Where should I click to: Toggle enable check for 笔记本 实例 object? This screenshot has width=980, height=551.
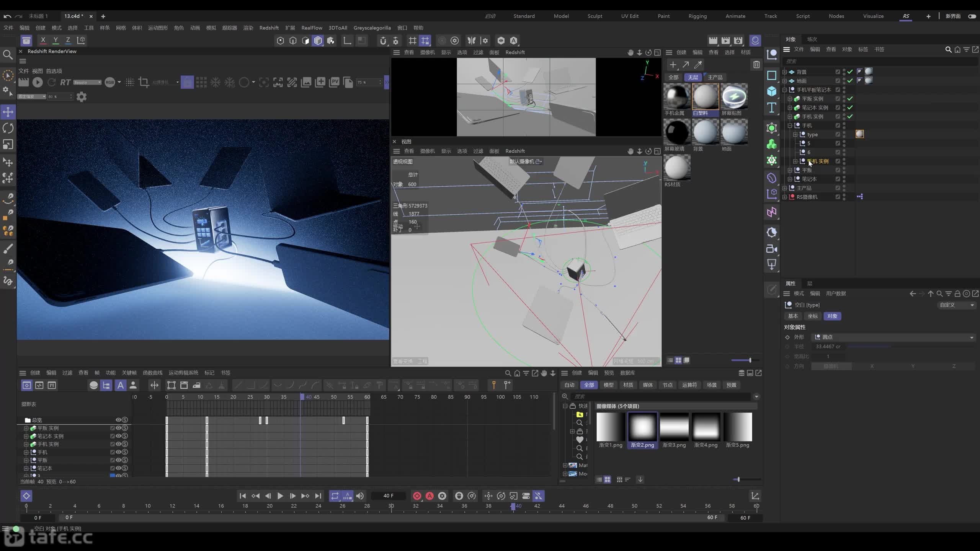click(850, 108)
